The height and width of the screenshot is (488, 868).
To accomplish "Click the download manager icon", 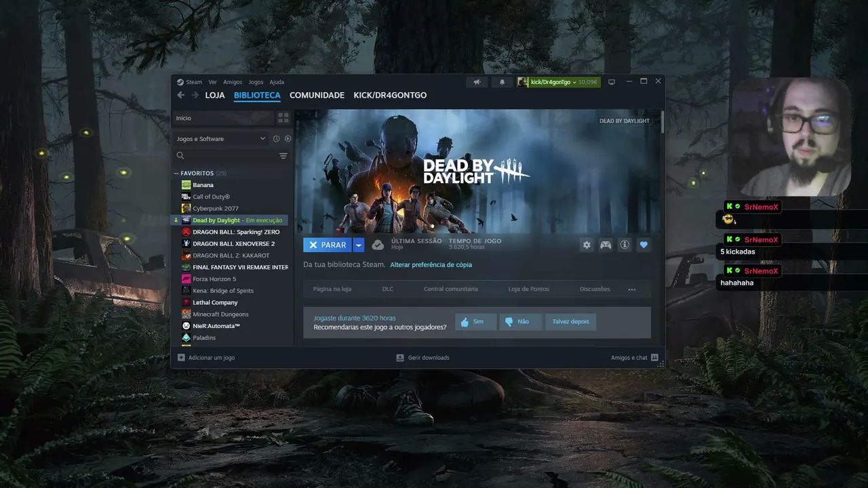I will 401,357.
